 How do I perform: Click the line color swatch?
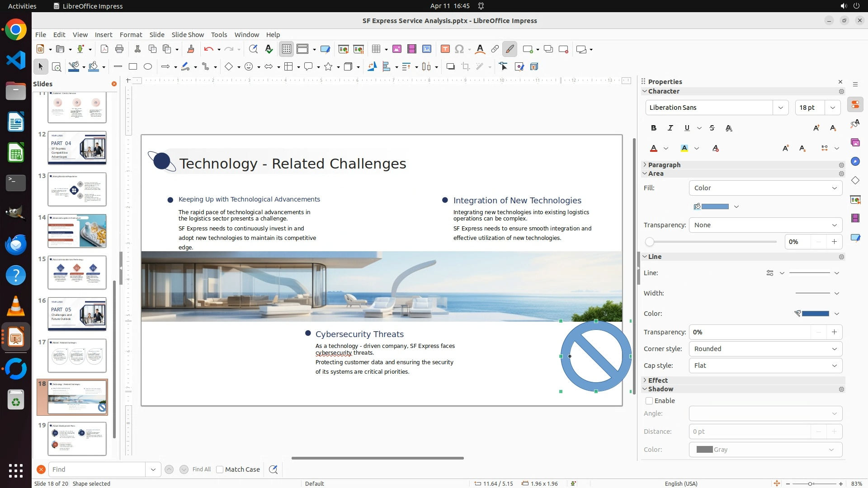click(815, 314)
